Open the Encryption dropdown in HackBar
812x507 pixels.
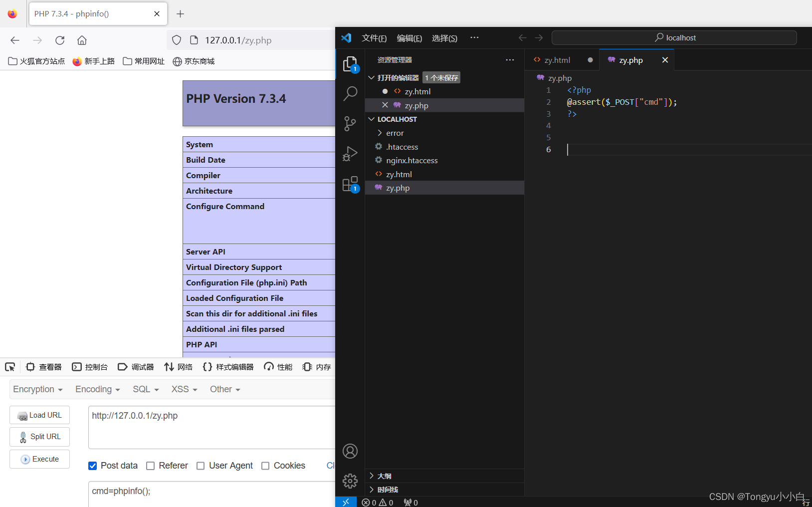tap(38, 389)
